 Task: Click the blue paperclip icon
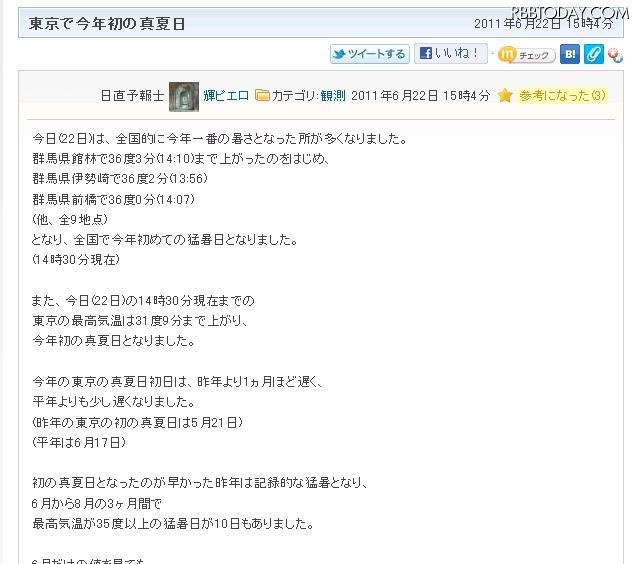pyautogui.click(x=594, y=54)
